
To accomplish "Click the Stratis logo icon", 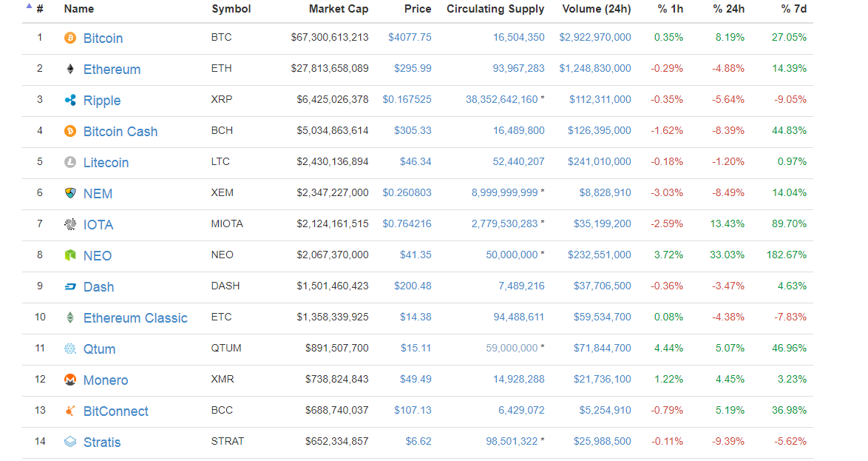I will [70, 442].
